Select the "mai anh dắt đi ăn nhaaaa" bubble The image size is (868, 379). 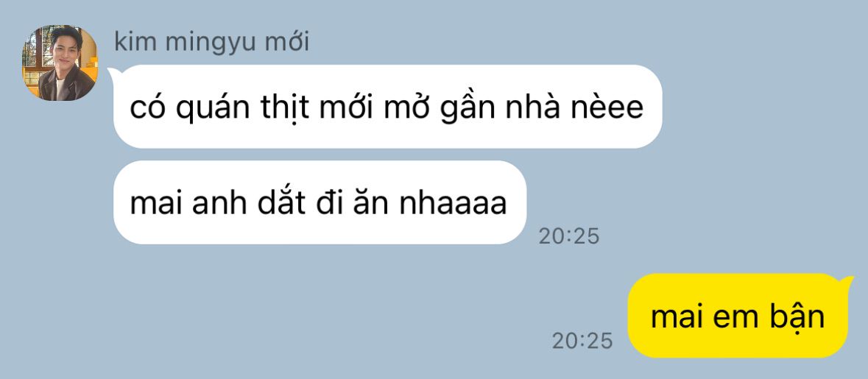click(320, 202)
